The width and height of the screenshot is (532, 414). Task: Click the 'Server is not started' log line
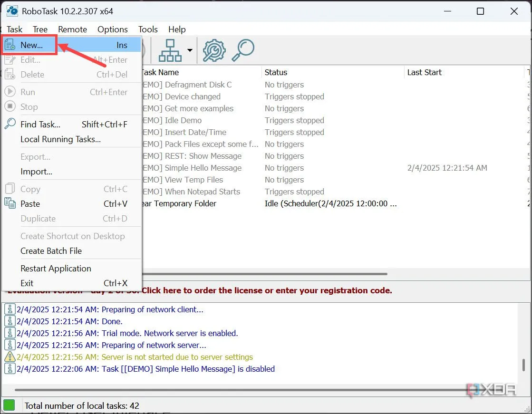[x=135, y=357]
